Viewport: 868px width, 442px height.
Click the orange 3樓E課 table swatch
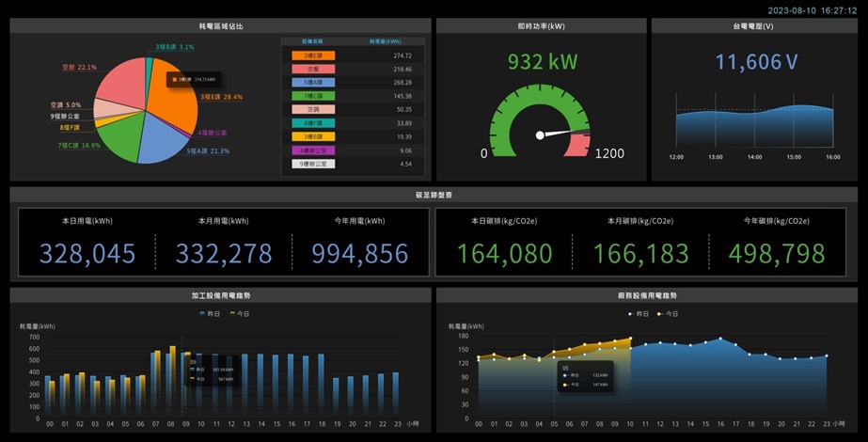(313, 55)
